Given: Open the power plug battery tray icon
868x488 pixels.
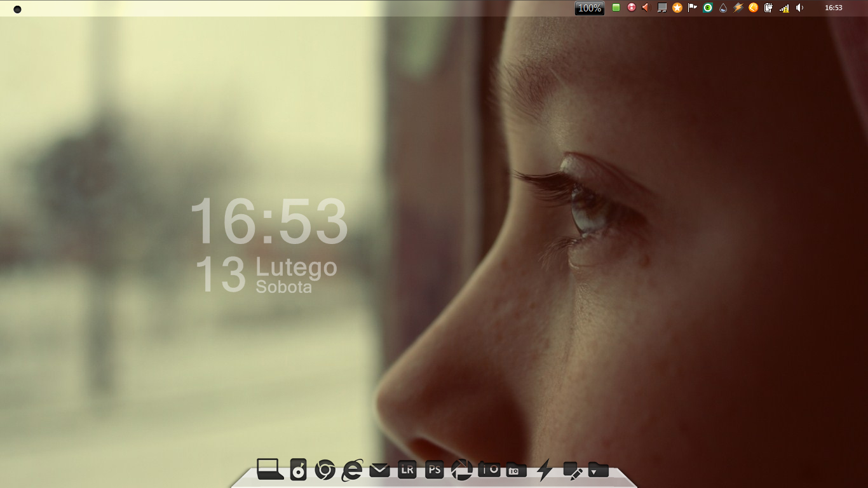Looking at the screenshot, I should [768, 8].
